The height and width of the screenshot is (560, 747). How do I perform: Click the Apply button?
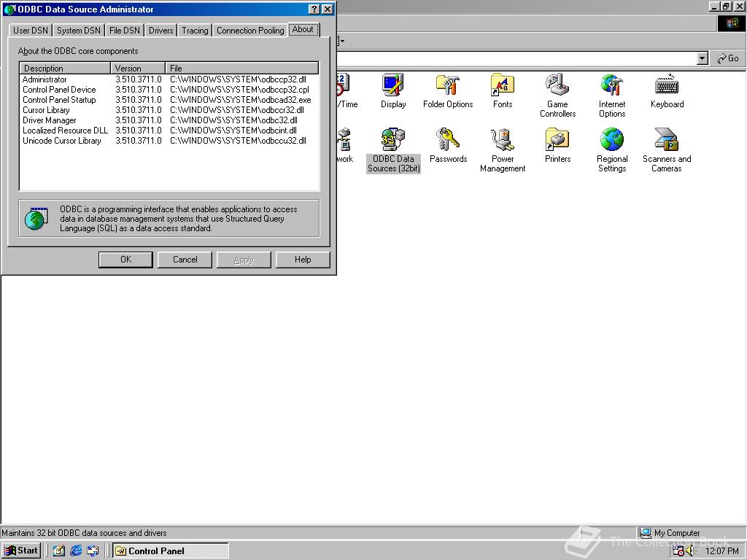coord(244,260)
